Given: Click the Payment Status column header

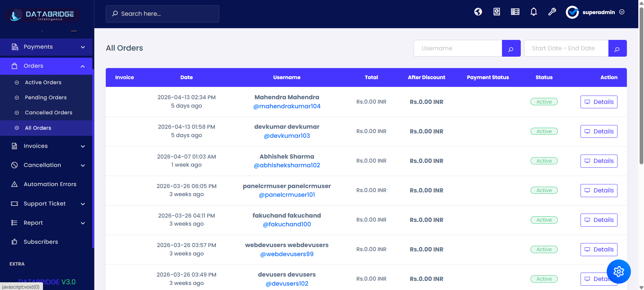Looking at the screenshot, I should (488, 77).
